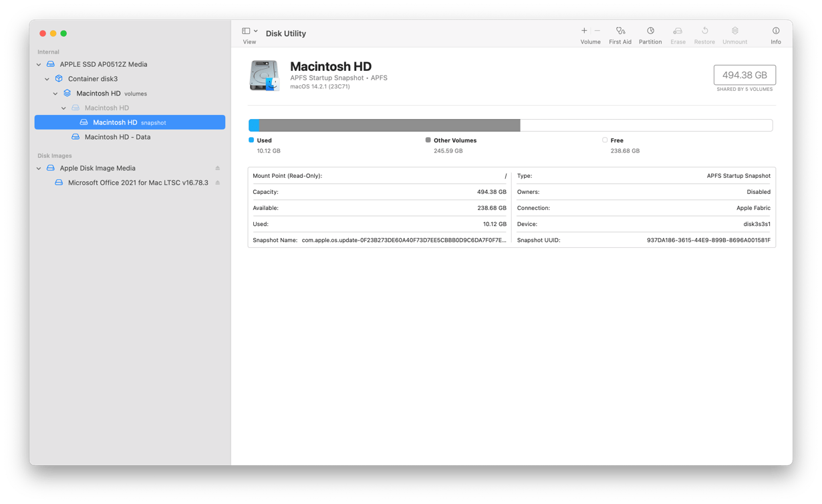Viewport: 822px width, 504px height.
Task: Click the Unmount toolbar icon
Action: point(734,31)
